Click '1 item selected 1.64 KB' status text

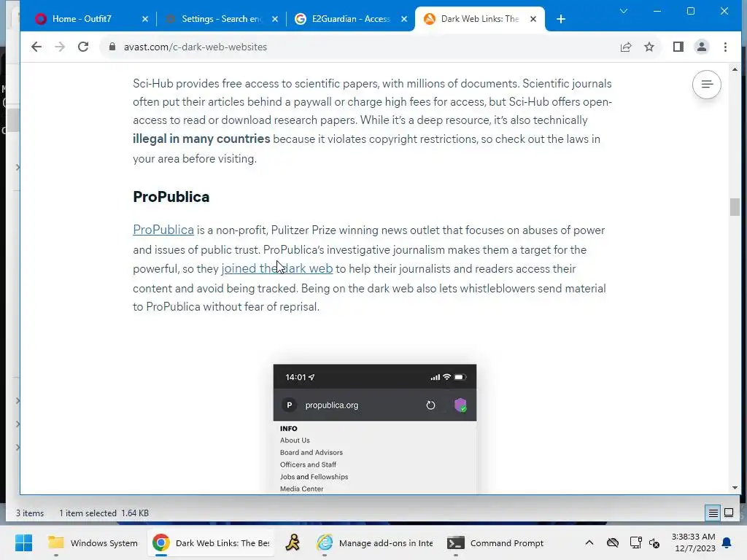pos(104,513)
